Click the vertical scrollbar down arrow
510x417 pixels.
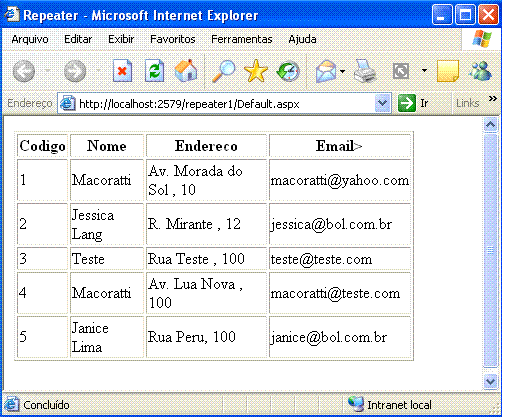pos(490,381)
